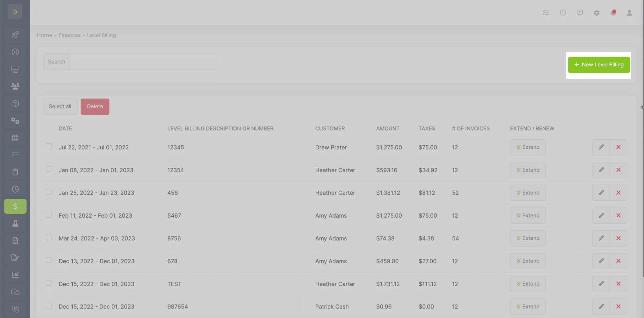Open the bar chart reports icon
The image size is (644, 318).
click(x=15, y=274)
